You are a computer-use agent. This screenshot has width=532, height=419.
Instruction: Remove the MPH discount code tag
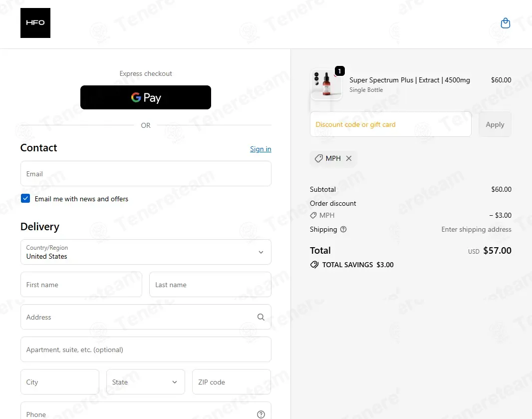(x=348, y=158)
